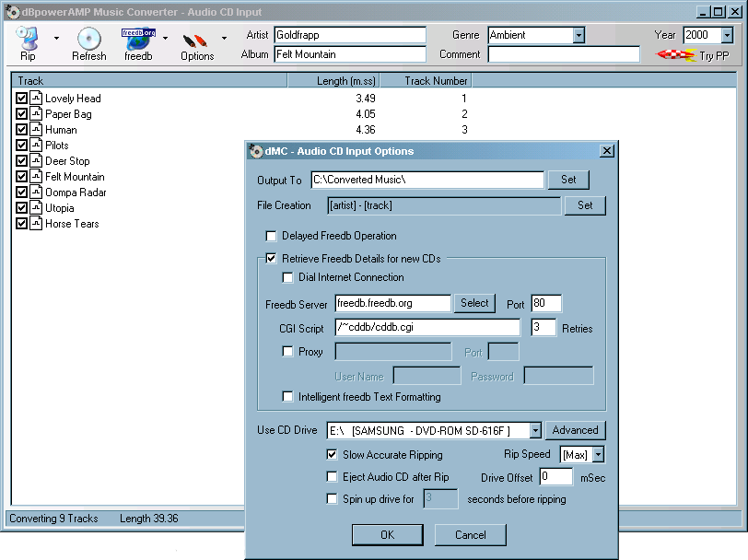748x560 pixels.
Task: Click the freedb lookup icon
Action: tap(138, 39)
